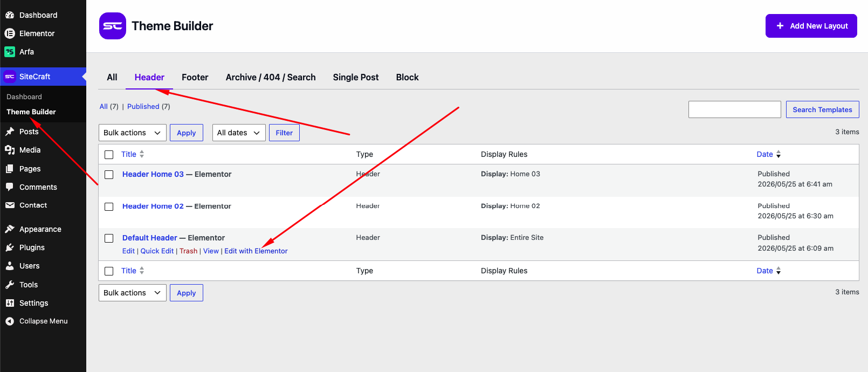This screenshot has width=868, height=372.
Task: Click the Elementor logo icon in sidebar
Action: click(10, 33)
